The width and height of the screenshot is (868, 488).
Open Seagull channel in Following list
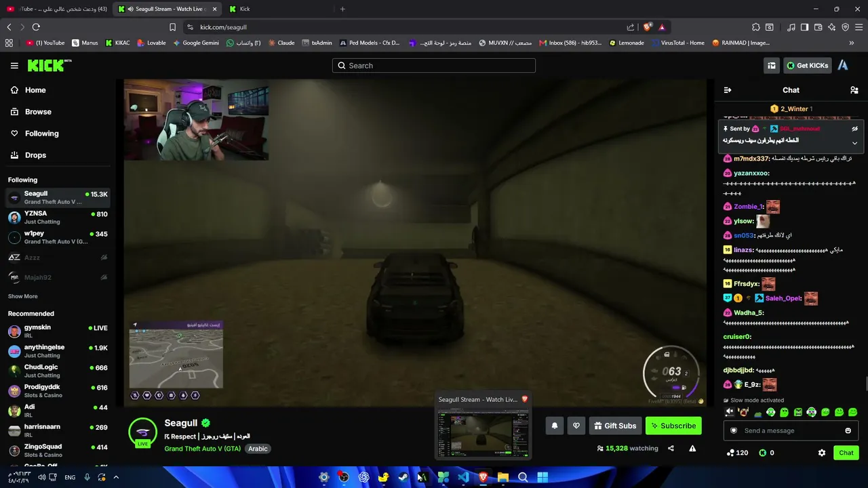click(57, 197)
